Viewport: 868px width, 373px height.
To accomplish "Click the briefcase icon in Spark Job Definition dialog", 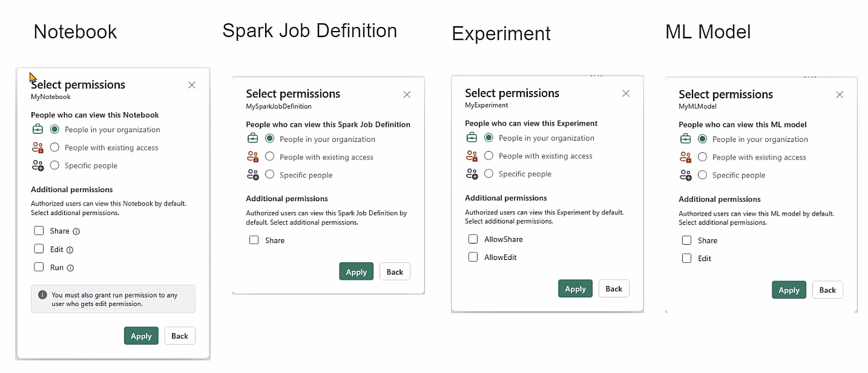I will (253, 139).
